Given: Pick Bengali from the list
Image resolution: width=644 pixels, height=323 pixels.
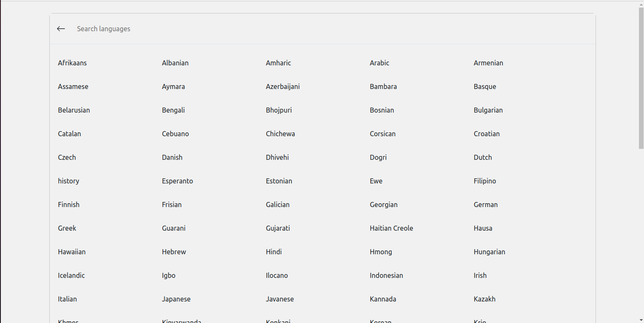Looking at the screenshot, I should pyautogui.click(x=173, y=110).
